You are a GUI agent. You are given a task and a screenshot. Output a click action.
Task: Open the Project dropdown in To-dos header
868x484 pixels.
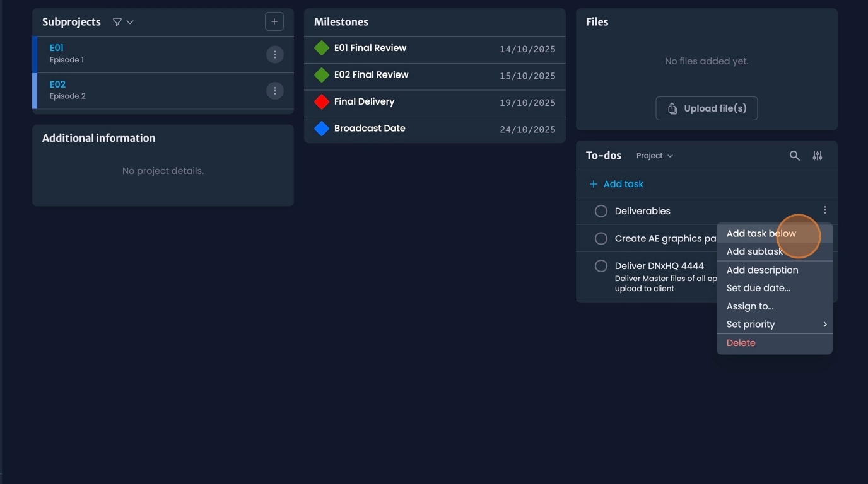(x=654, y=155)
